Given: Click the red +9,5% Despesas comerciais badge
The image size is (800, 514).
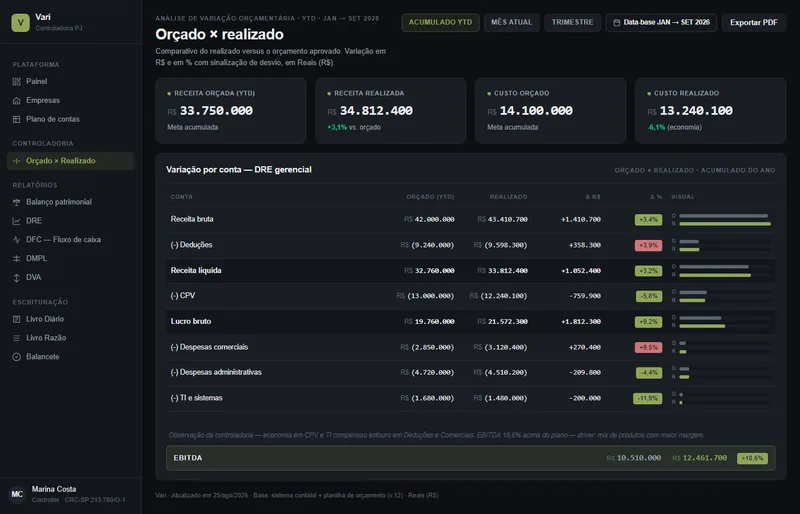Looking at the screenshot, I should (648, 347).
